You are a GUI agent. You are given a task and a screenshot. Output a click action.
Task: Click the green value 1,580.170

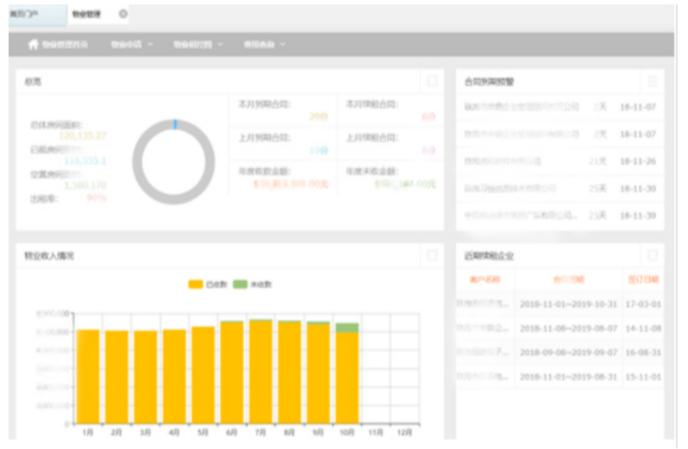tap(85, 185)
